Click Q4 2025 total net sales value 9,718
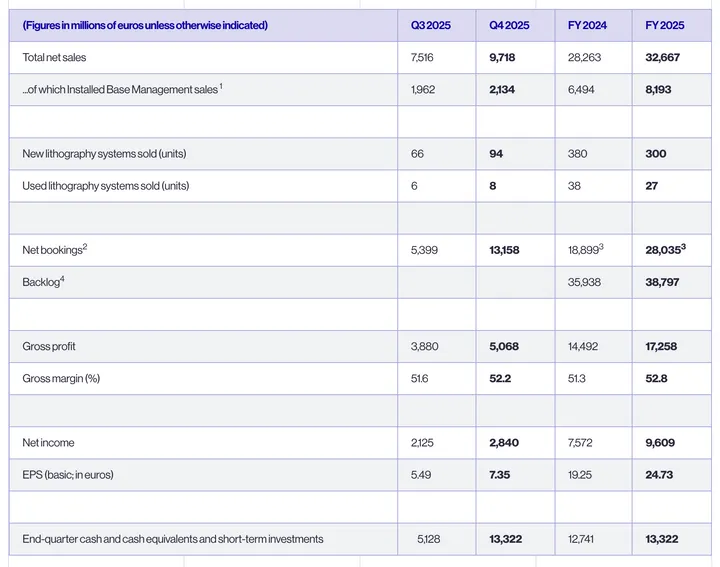 point(502,57)
